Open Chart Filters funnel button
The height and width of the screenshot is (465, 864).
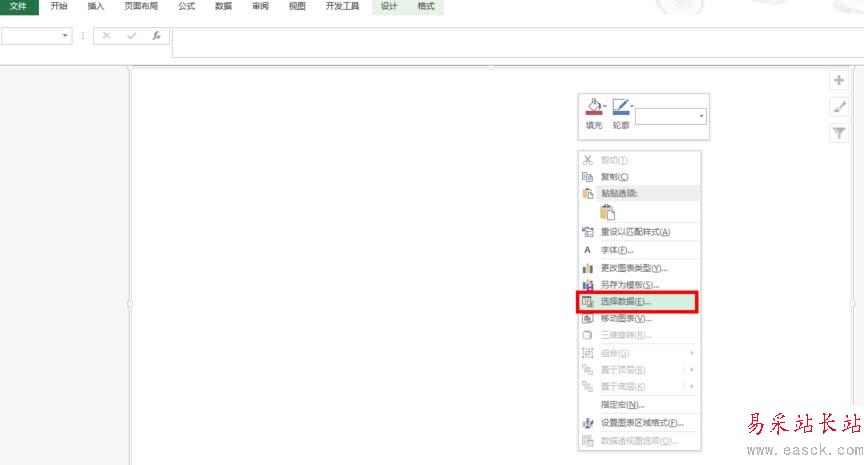tap(839, 133)
